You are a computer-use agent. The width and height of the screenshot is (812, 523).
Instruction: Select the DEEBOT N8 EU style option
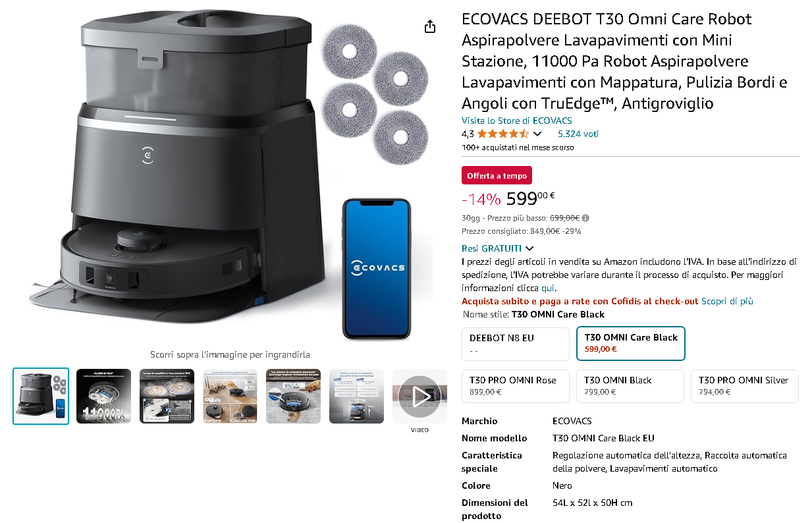[x=516, y=344]
